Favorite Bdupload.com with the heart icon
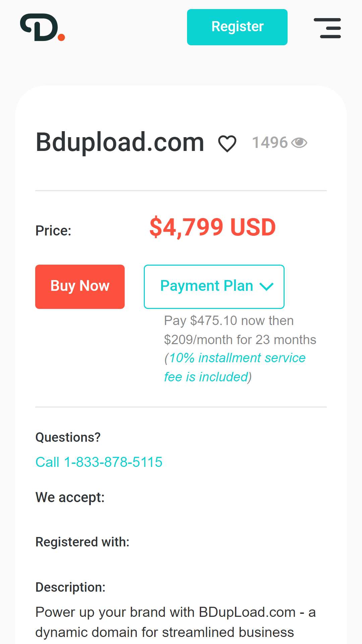Image resolution: width=362 pixels, height=644 pixels. point(227,144)
